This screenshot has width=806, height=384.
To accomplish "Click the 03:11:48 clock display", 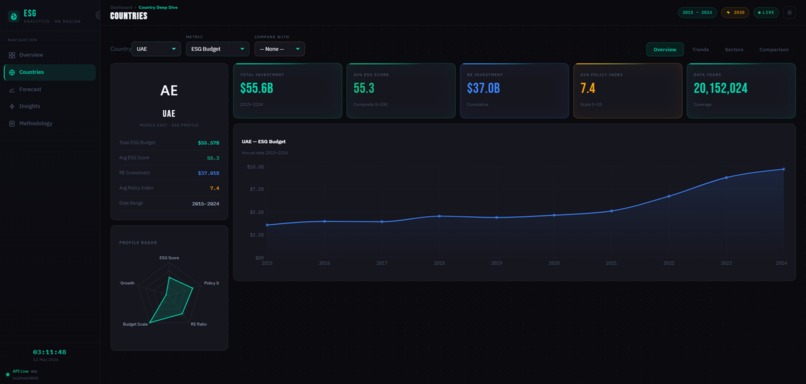I will click(49, 352).
